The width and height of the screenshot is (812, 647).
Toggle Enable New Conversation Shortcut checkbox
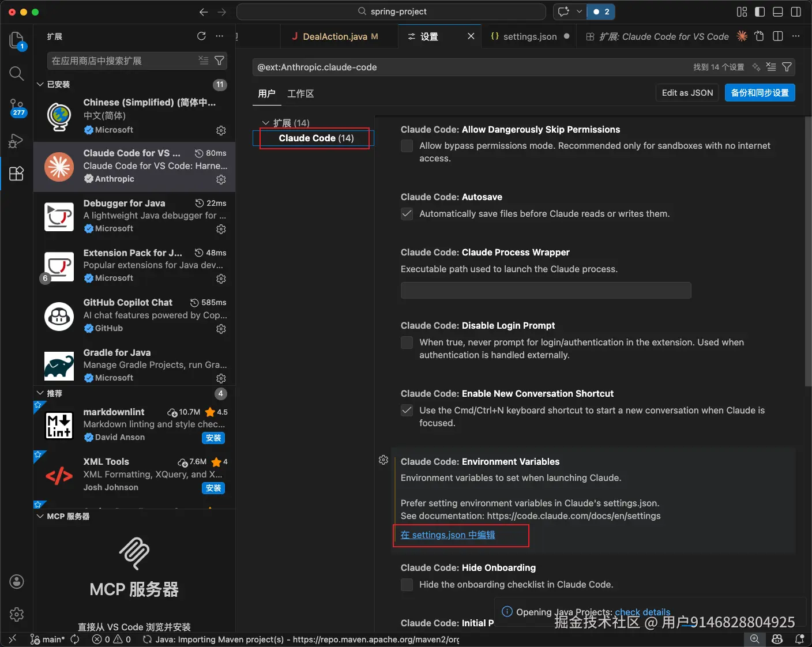click(x=407, y=411)
